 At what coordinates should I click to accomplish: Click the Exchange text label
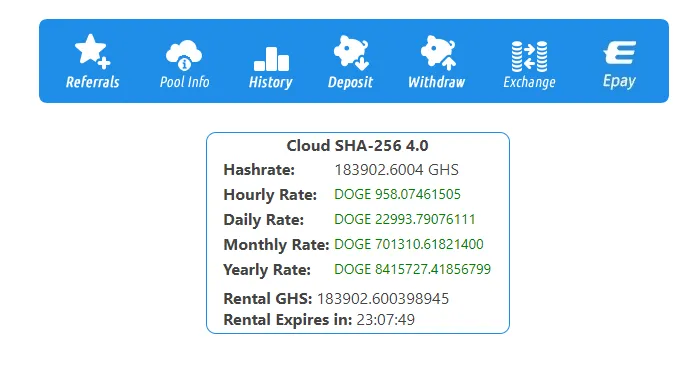529,83
